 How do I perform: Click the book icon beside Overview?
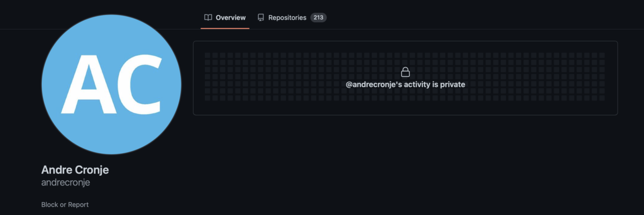coord(208,18)
